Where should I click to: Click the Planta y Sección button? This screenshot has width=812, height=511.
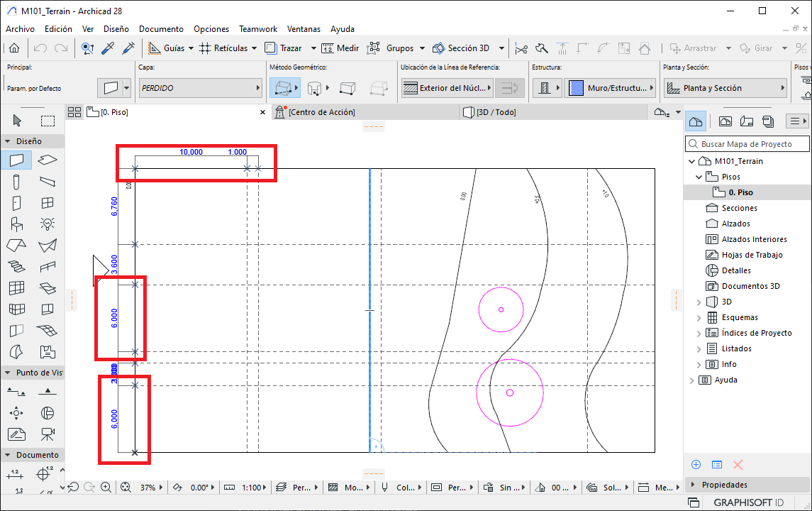(725, 88)
